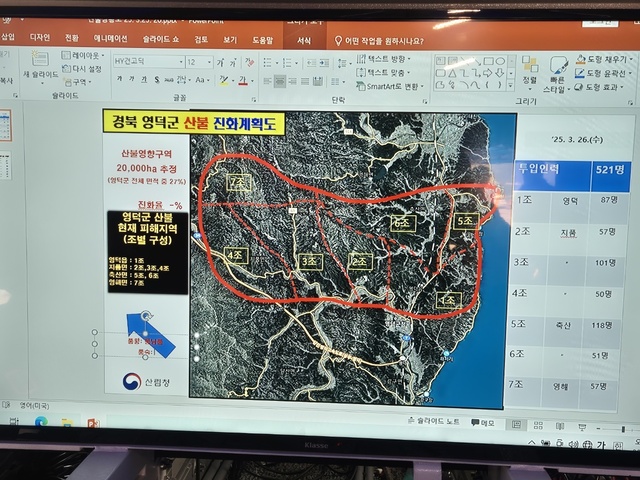Adjust the zoom slider in status bar

[x=623, y=429]
